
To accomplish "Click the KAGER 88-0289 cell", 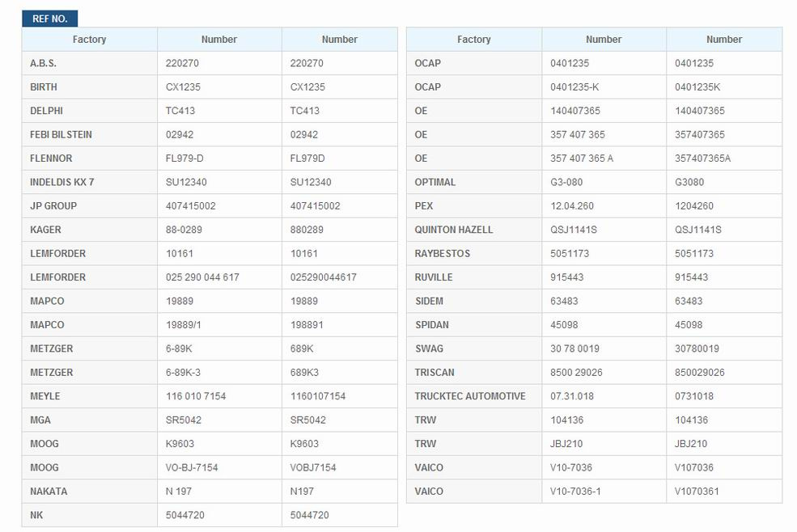I will point(219,230).
